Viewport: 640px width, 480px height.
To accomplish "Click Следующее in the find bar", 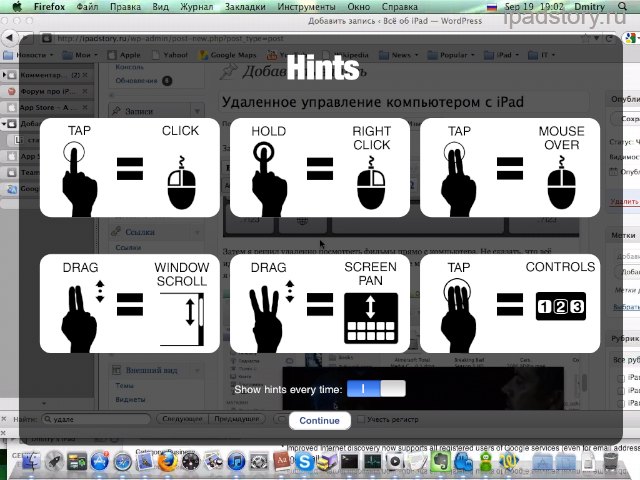I will click(182, 419).
